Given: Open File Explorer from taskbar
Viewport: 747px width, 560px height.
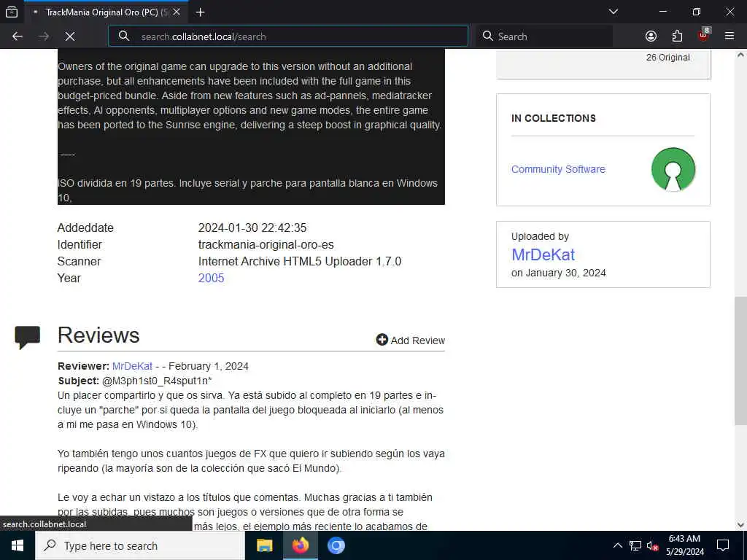Looking at the screenshot, I should tap(264, 545).
